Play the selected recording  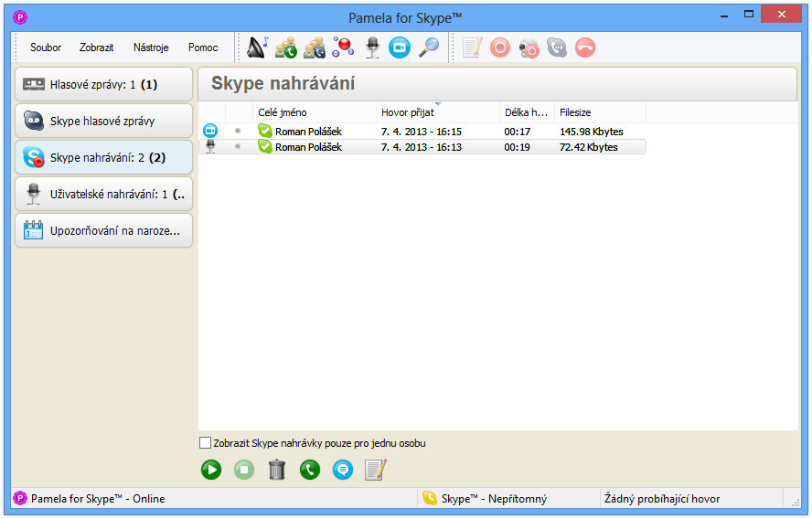pyautogui.click(x=211, y=470)
